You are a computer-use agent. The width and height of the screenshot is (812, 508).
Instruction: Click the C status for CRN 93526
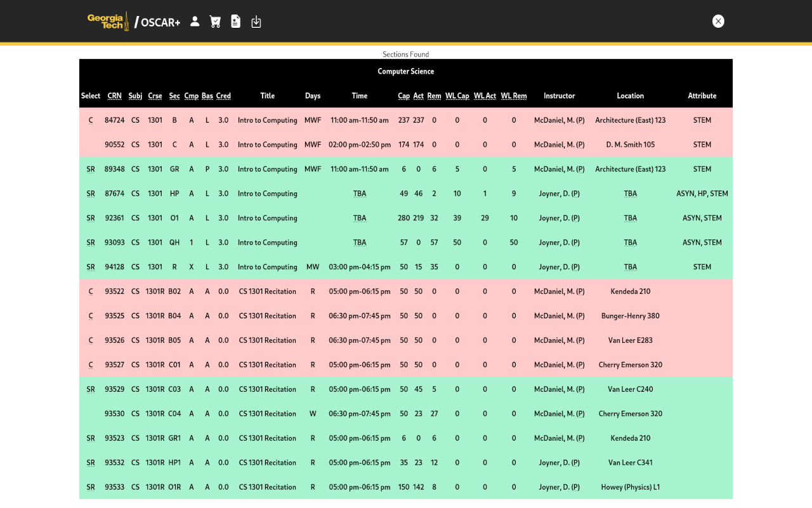click(x=91, y=340)
